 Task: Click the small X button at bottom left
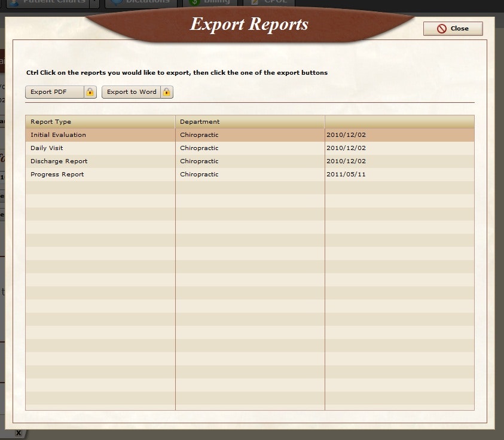[x=19, y=433]
